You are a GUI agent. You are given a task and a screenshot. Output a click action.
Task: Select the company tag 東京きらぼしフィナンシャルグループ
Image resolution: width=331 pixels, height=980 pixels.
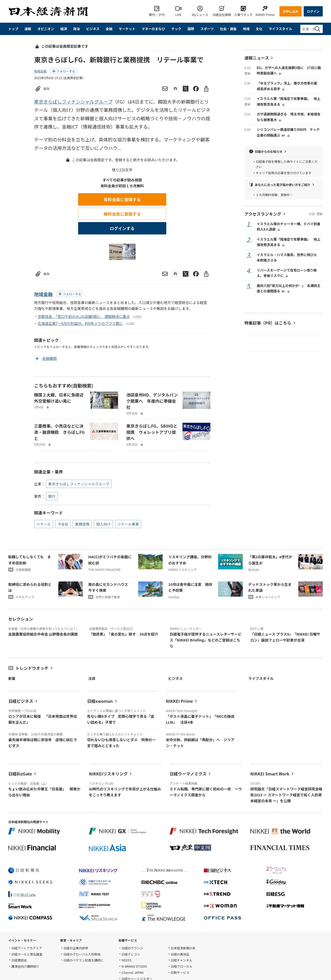79,484
